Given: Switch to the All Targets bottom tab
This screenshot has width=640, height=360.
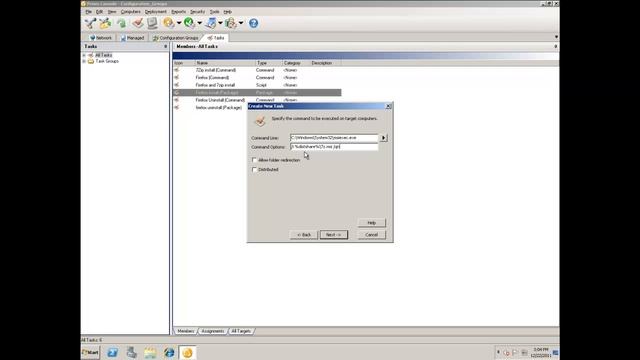Looking at the screenshot, I should (x=241, y=331).
